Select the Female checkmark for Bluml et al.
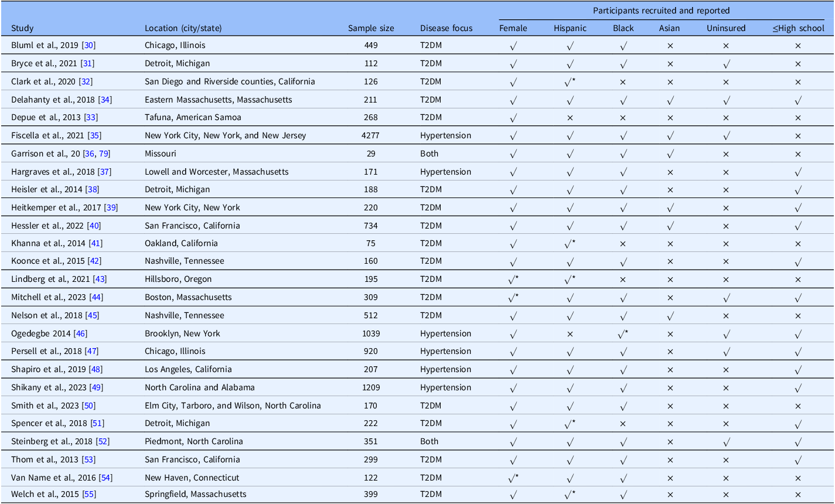 coord(513,45)
